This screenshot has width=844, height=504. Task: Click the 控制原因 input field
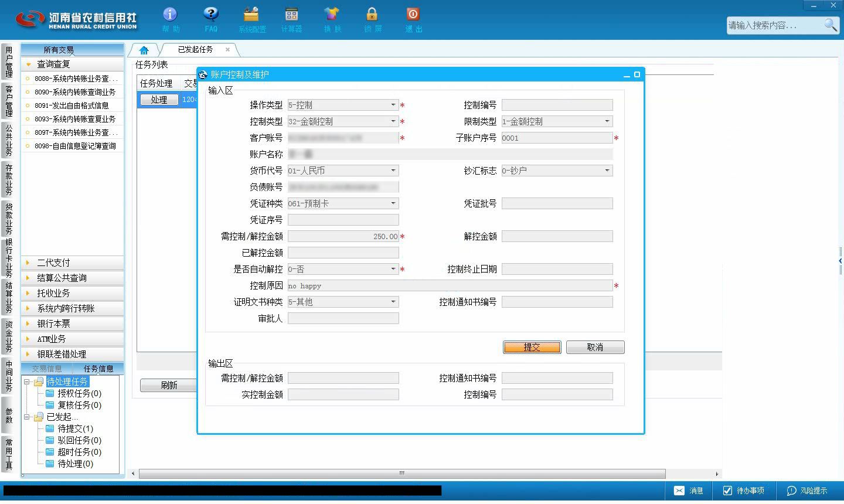tap(450, 285)
